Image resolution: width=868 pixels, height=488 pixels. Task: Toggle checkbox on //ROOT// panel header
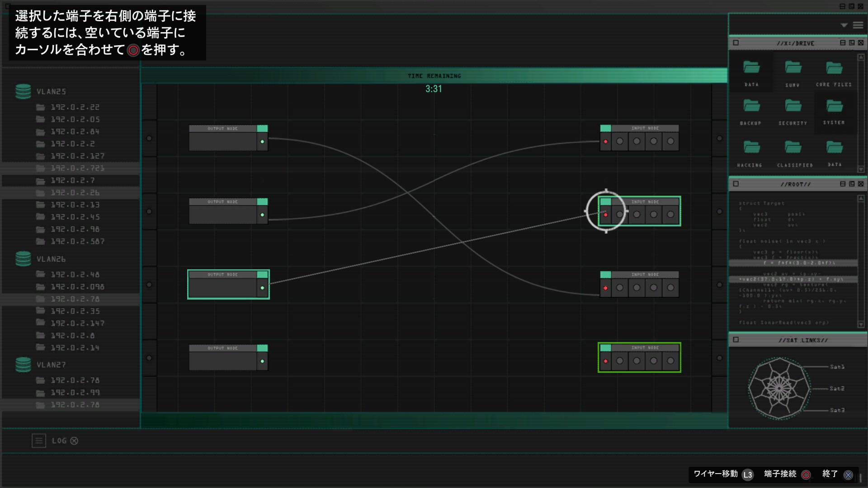pos(736,184)
